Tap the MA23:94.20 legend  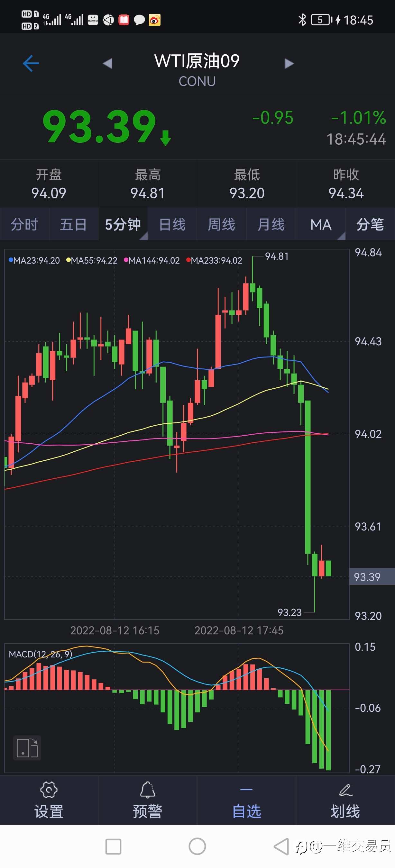tap(34, 260)
